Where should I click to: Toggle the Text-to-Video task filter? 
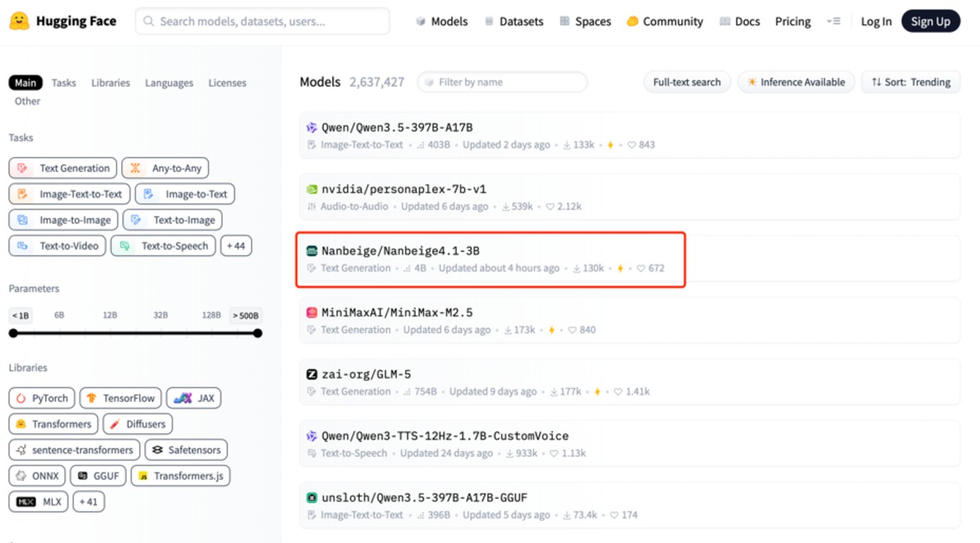pos(57,246)
